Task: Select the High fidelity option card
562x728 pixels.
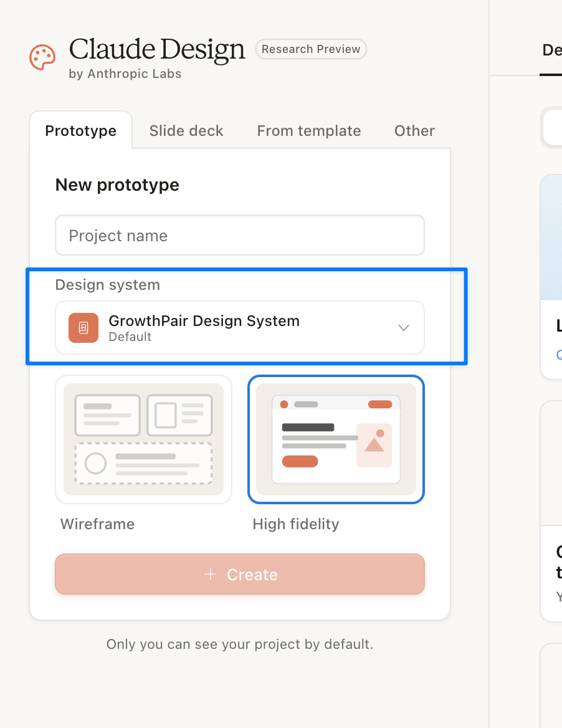Action: click(336, 439)
